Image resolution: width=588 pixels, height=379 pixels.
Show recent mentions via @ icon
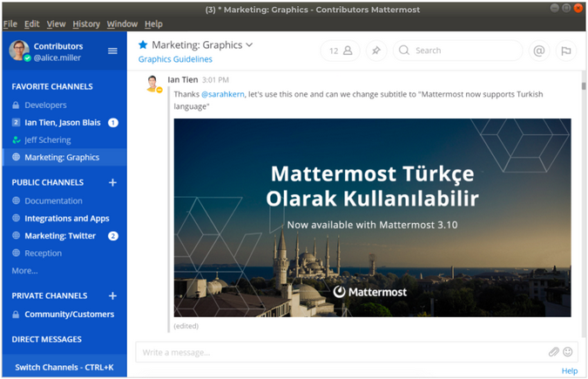coord(539,51)
